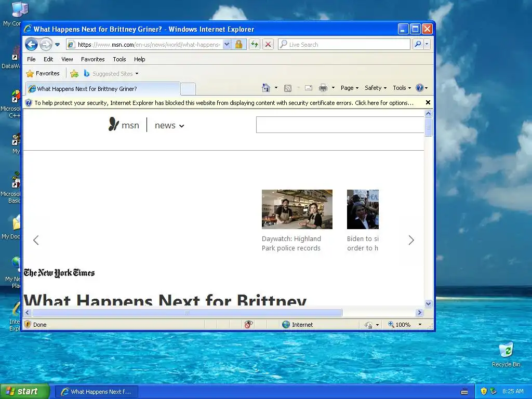532x399 pixels.
Task: Stop loading with red X icon
Action: click(x=268, y=45)
